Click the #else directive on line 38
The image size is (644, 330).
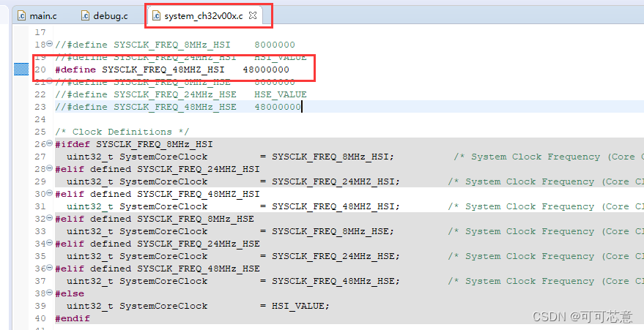pos(70,294)
